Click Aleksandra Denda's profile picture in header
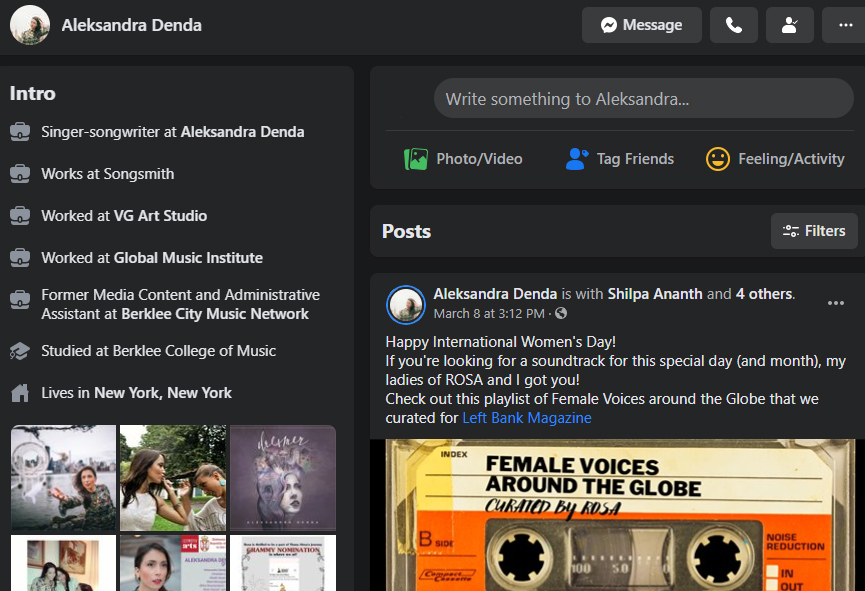This screenshot has height=591, width=865. coord(30,26)
